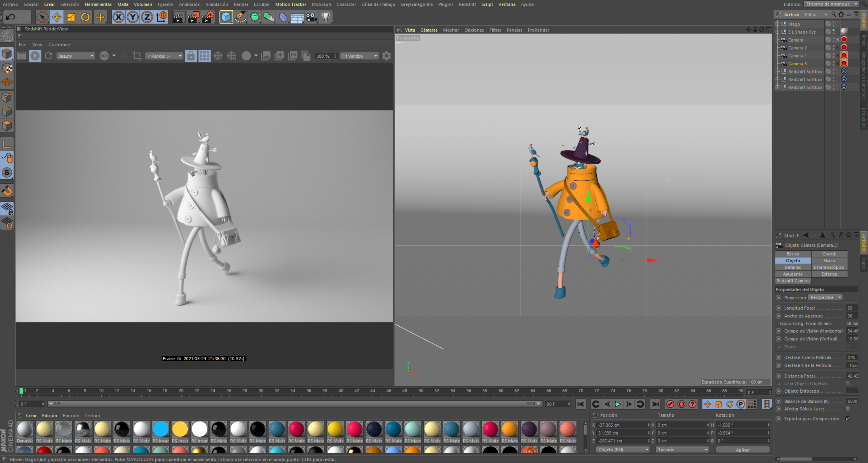
Task: Open the Entorno de Arranque layout dropdown
Action: (x=831, y=4)
